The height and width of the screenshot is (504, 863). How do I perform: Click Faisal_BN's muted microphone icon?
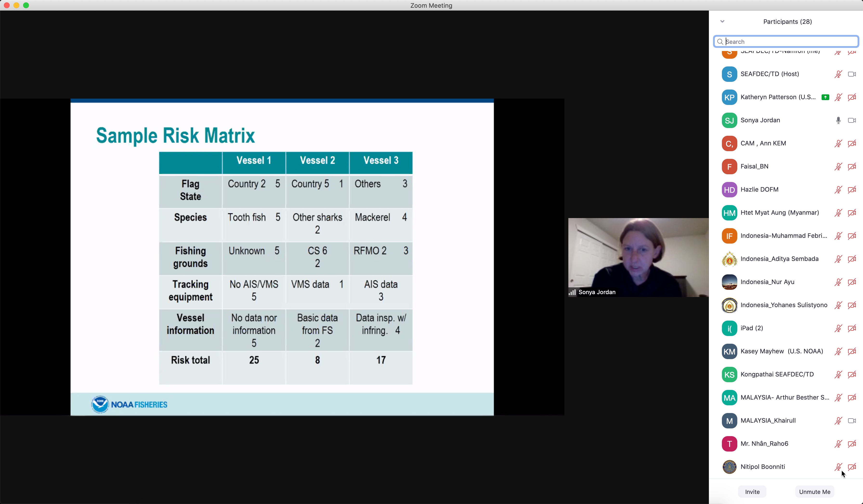pos(838,167)
